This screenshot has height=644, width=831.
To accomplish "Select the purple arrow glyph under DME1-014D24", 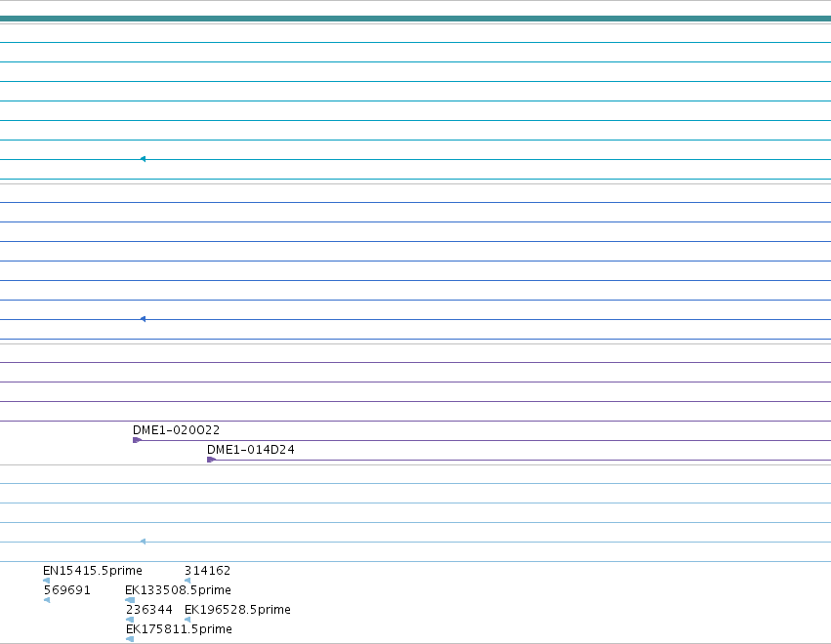I will [x=212, y=460].
